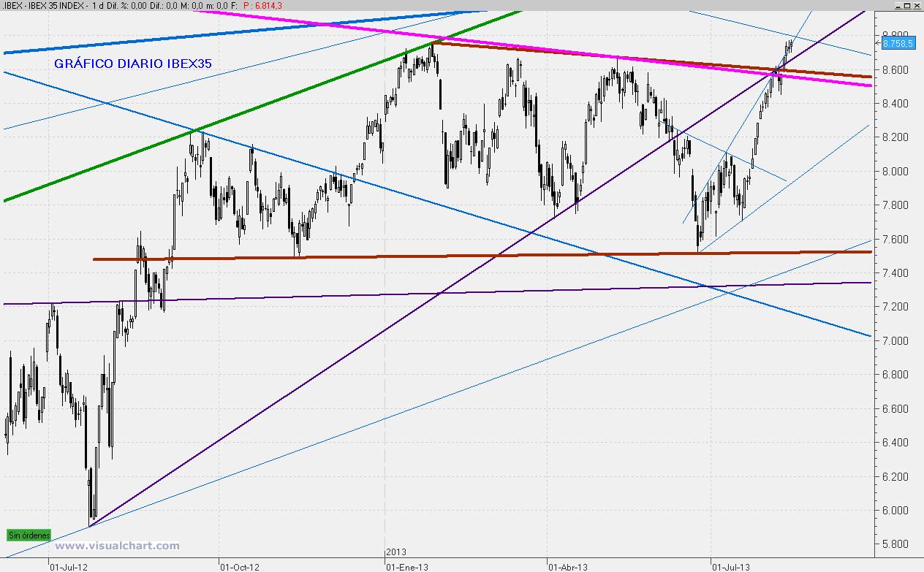Click the blue 8.758,5 current price label
Image resolution: width=924 pixels, height=572 pixels.
tap(896, 44)
